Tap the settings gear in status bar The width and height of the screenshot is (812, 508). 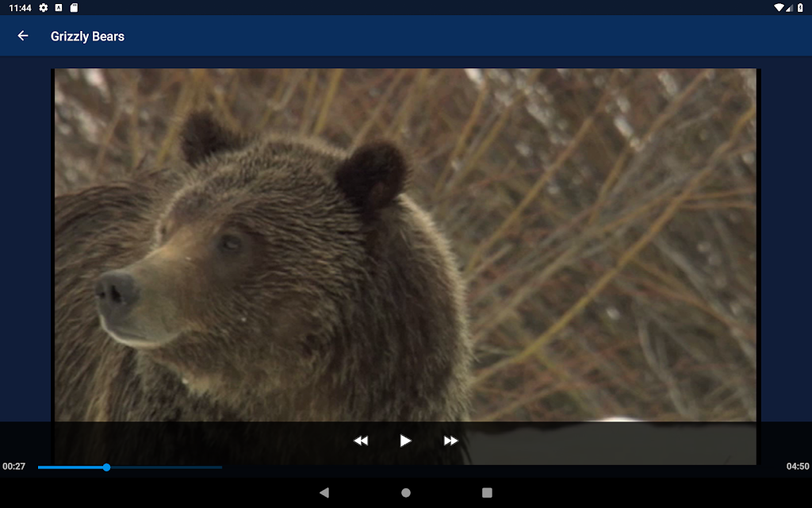coord(44,7)
